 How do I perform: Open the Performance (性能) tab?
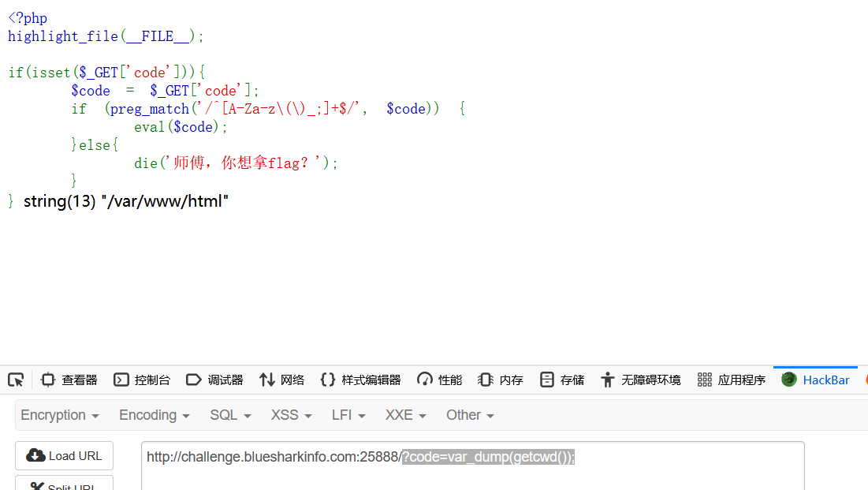(440, 380)
